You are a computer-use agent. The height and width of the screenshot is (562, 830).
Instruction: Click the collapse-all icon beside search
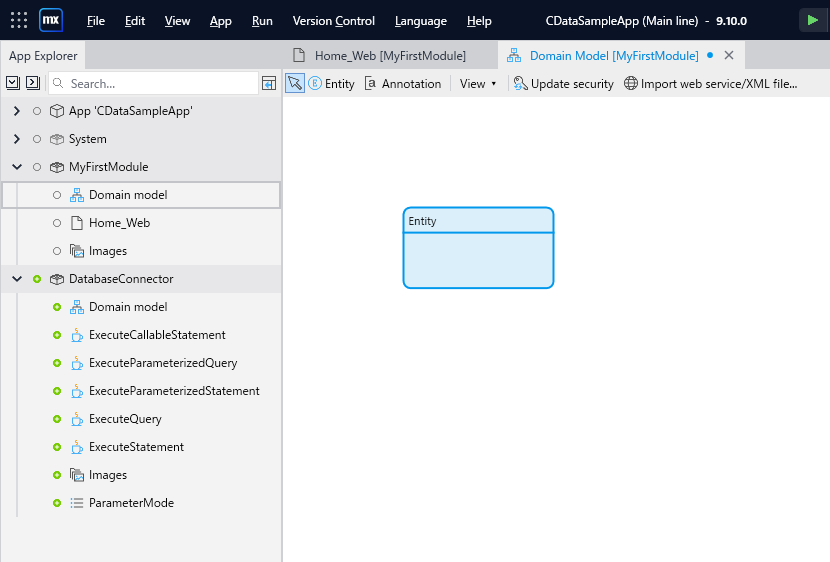(x=33, y=83)
